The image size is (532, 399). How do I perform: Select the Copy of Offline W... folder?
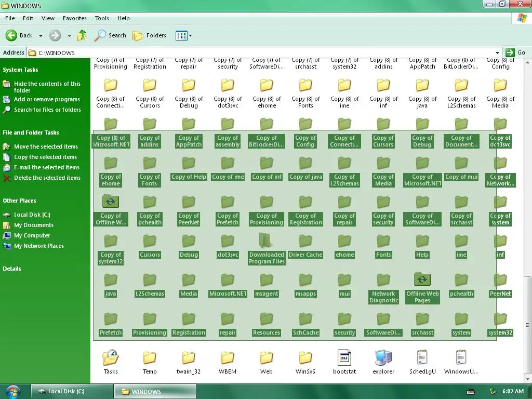point(111,210)
